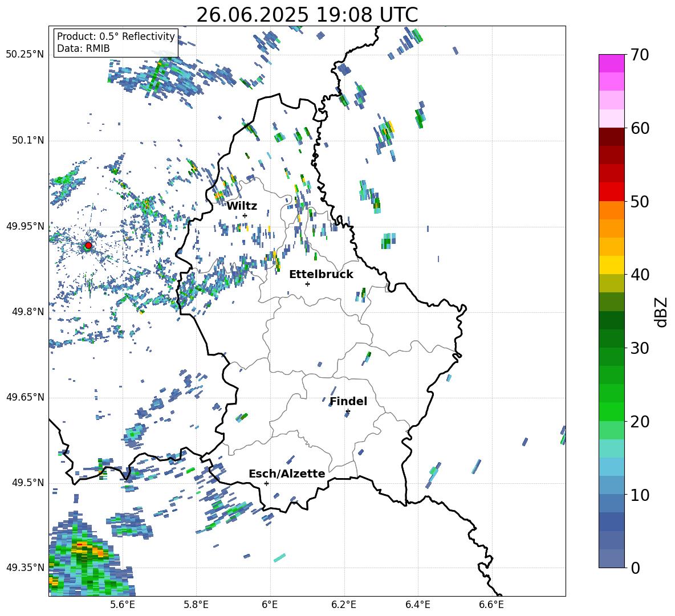675x616 pixels.
Task: Click the 60 value on colorbar
Action: point(640,128)
